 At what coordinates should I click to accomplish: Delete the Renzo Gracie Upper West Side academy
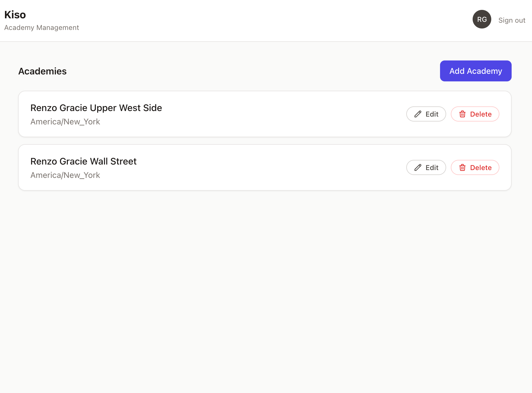475,114
